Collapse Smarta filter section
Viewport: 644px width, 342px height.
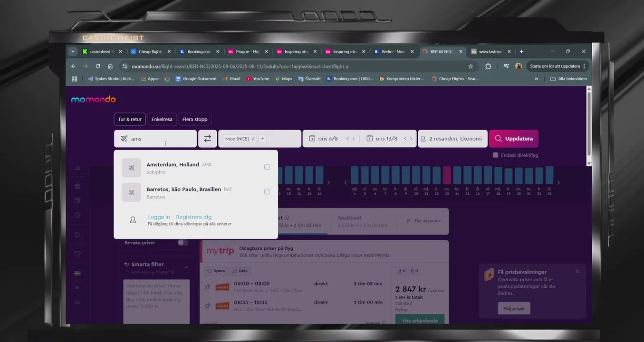(186, 267)
